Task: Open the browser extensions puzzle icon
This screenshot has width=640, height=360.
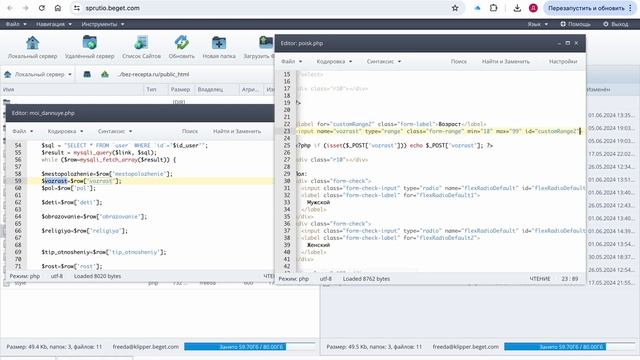Action: [493, 8]
